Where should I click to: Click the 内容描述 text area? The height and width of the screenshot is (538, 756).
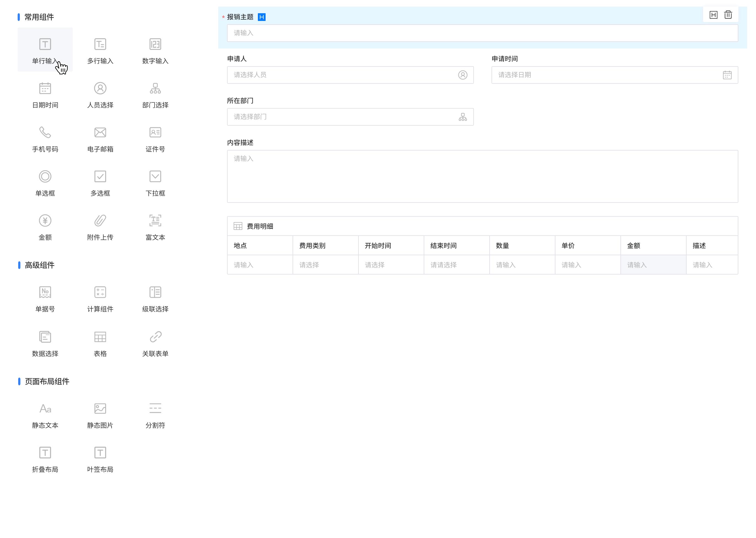coord(482,176)
